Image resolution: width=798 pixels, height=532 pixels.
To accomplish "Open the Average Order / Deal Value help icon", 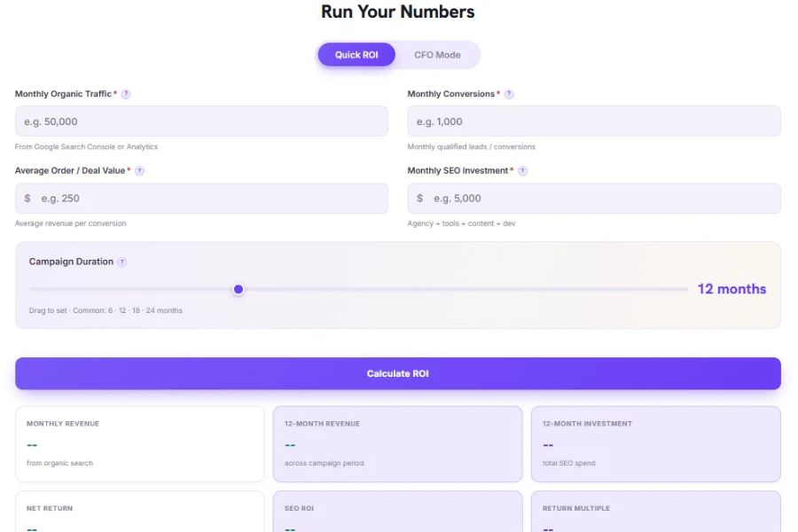I will click(x=139, y=171).
